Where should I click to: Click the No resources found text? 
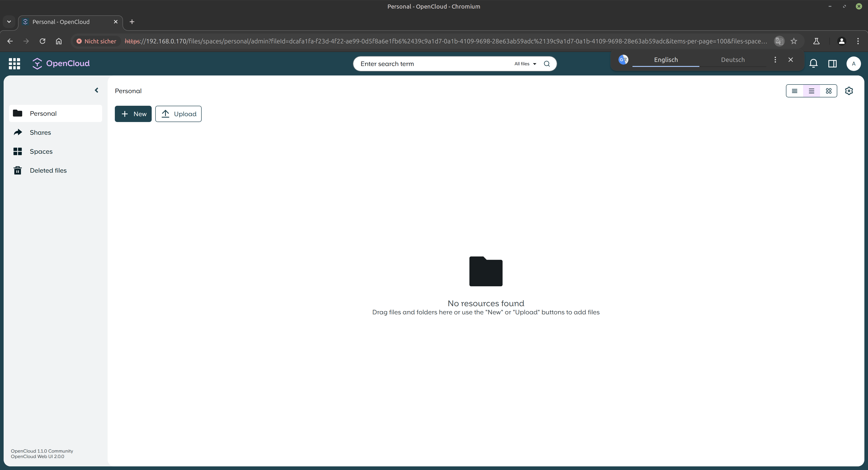coord(486,303)
